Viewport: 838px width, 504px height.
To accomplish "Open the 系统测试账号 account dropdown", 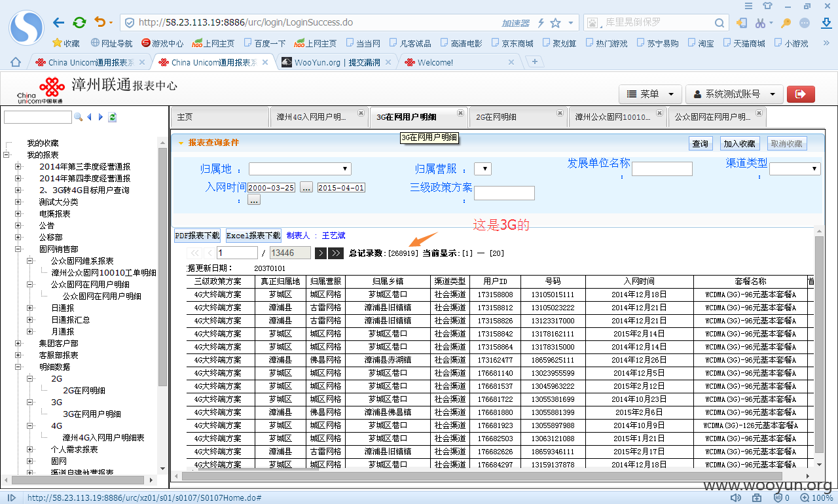I will [x=735, y=94].
